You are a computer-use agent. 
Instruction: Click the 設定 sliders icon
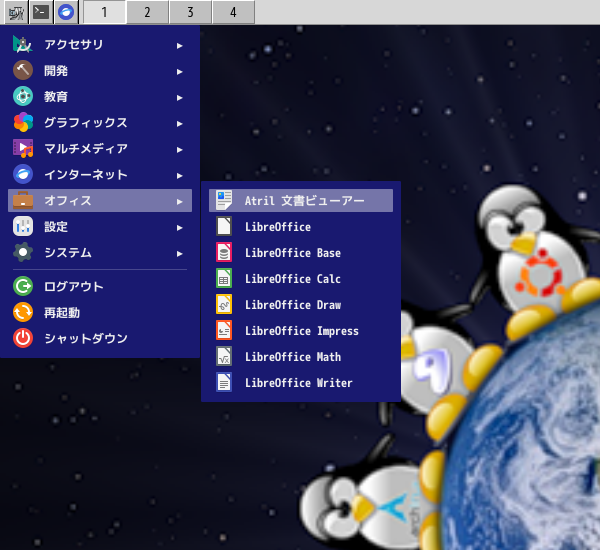(23, 227)
